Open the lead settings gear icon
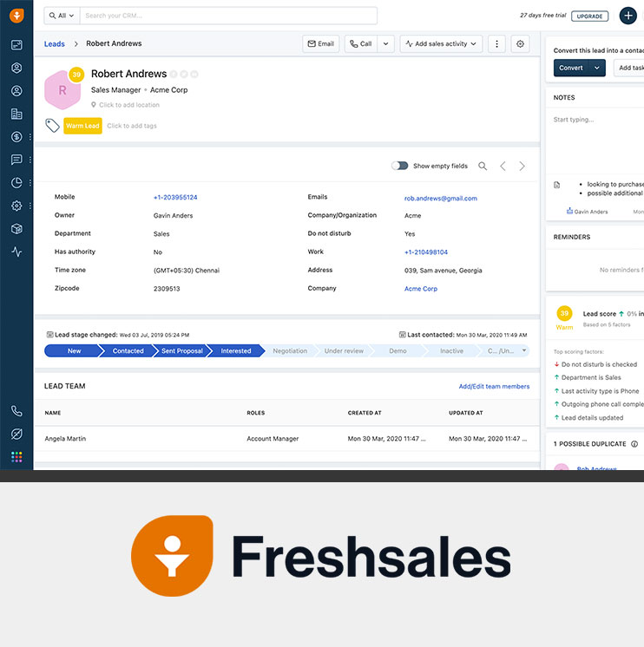The width and height of the screenshot is (644, 647). tap(520, 43)
